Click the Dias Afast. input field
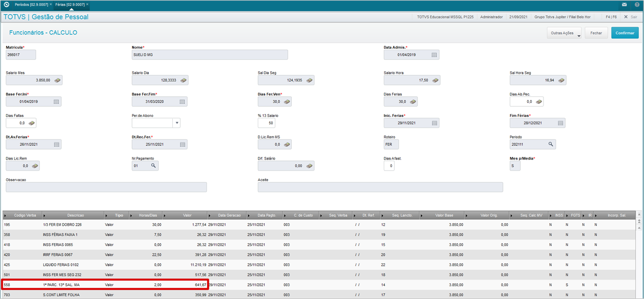This screenshot has width=644, height=299. (x=389, y=166)
